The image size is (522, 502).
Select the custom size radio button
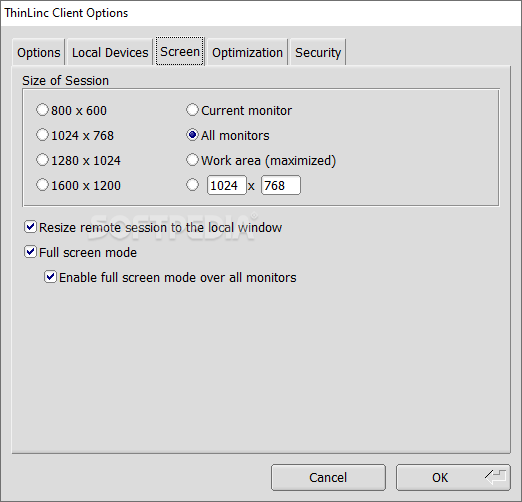(x=192, y=185)
